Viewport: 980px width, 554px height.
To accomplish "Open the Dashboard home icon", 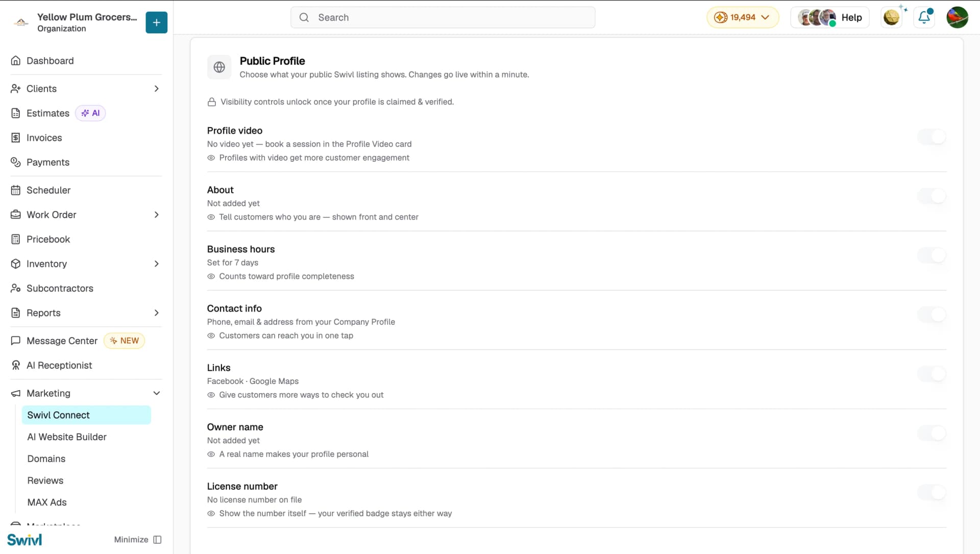I will [x=16, y=61].
